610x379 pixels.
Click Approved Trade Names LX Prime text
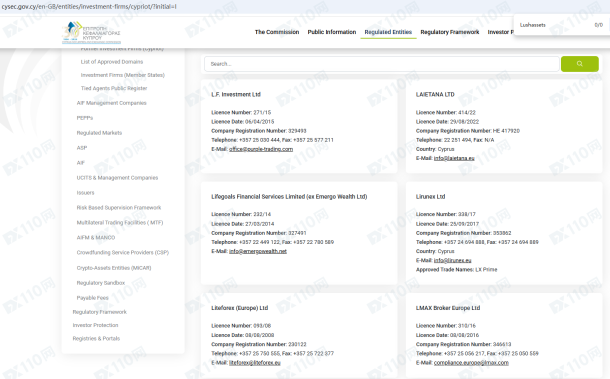tap(456, 270)
